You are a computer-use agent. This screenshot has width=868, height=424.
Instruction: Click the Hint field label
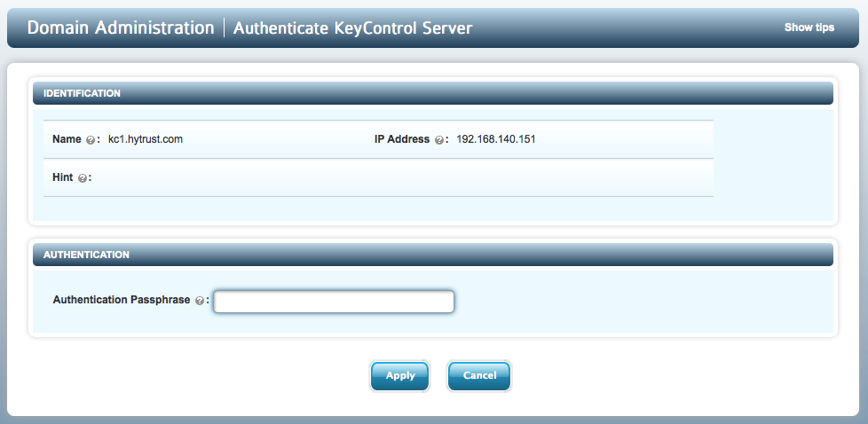[62, 177]
